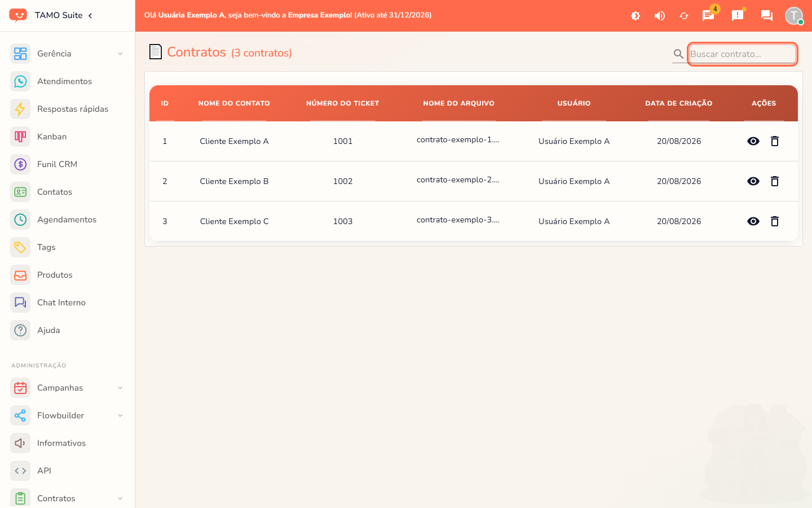View contract for Cliente Exemplo B
Screen dimensions: 812x508
pyautogui.click(x=753, y=181)
